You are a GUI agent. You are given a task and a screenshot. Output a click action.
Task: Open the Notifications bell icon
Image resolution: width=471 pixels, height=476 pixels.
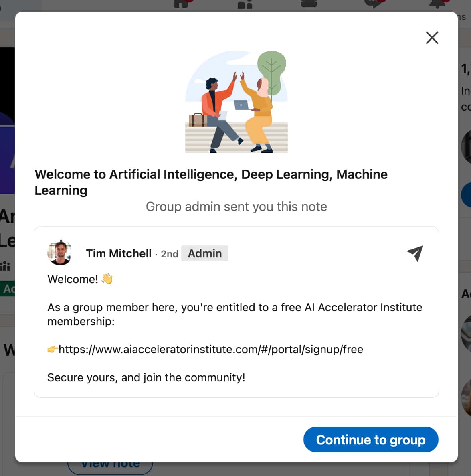tap(437, 4)
